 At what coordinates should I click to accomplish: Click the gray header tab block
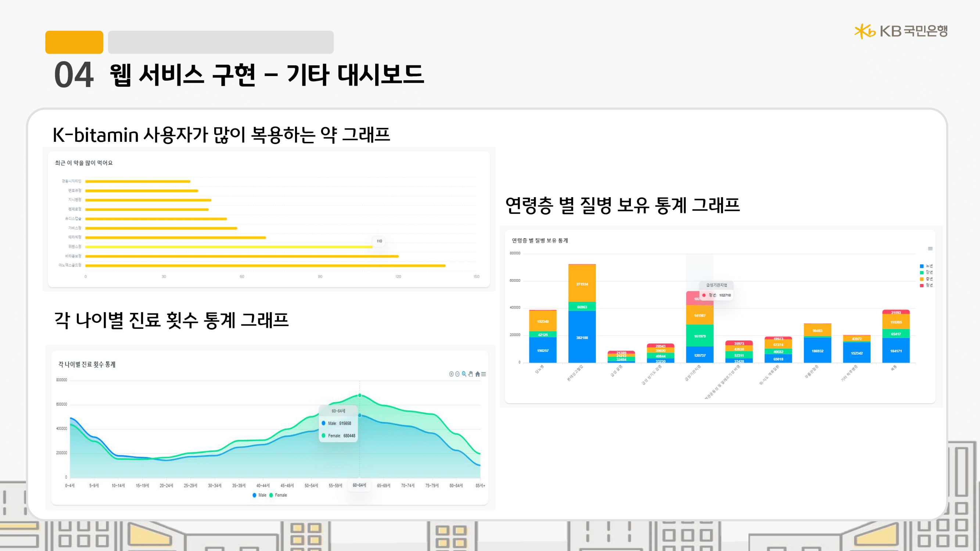(x=220, y=42)
